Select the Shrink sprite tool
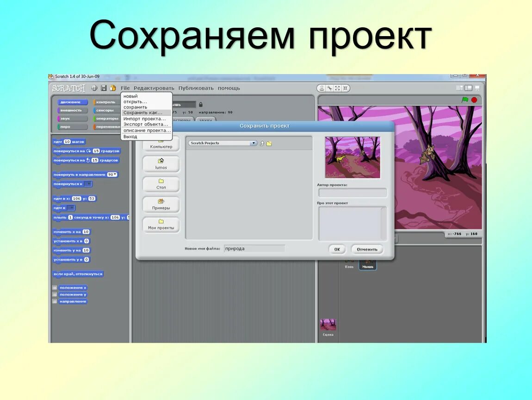 345,88
